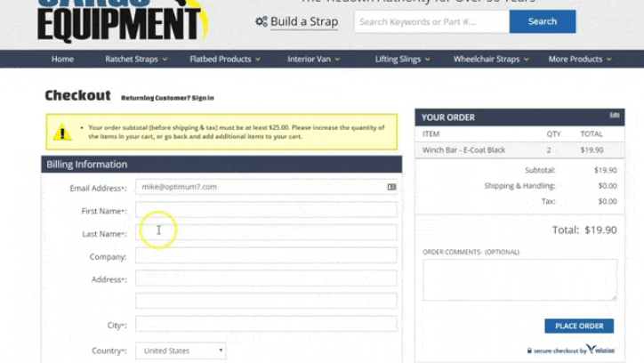The height and width of the screenshot is (363, 644).
Task: Click Returning Customer? Sign in link
Action: click(167, 98)
